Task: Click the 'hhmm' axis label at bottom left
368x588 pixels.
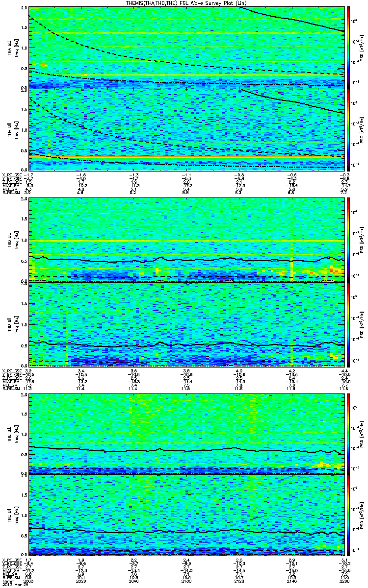Action: [8, 581]
